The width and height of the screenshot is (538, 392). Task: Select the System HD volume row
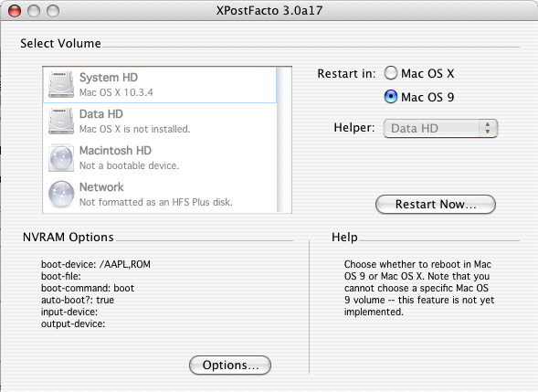(160, 85)
